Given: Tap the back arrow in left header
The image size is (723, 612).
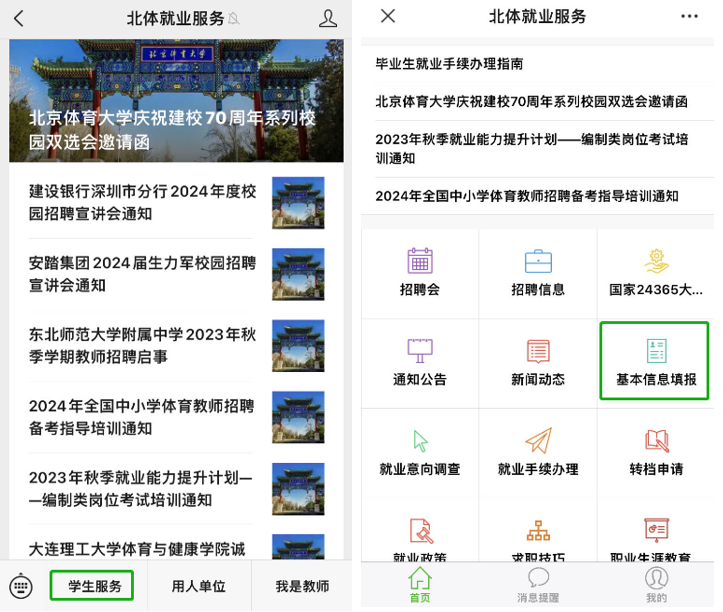Looking at the screenshot, I should 19,18.
